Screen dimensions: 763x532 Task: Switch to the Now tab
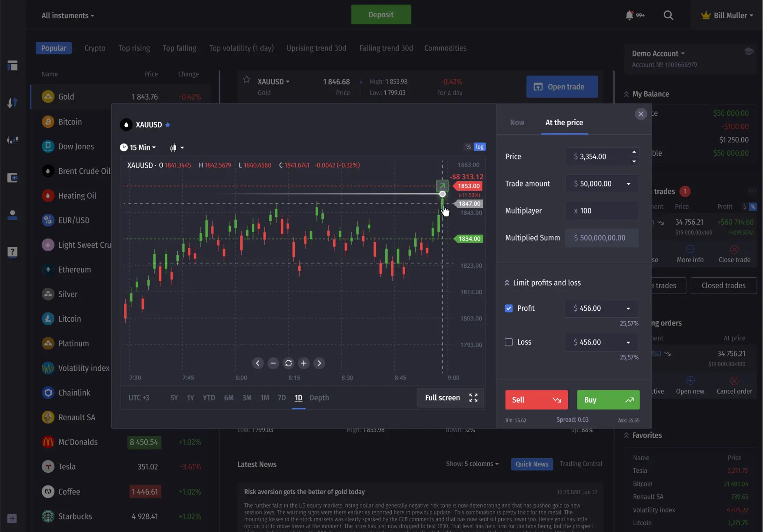tap(517, 123)
